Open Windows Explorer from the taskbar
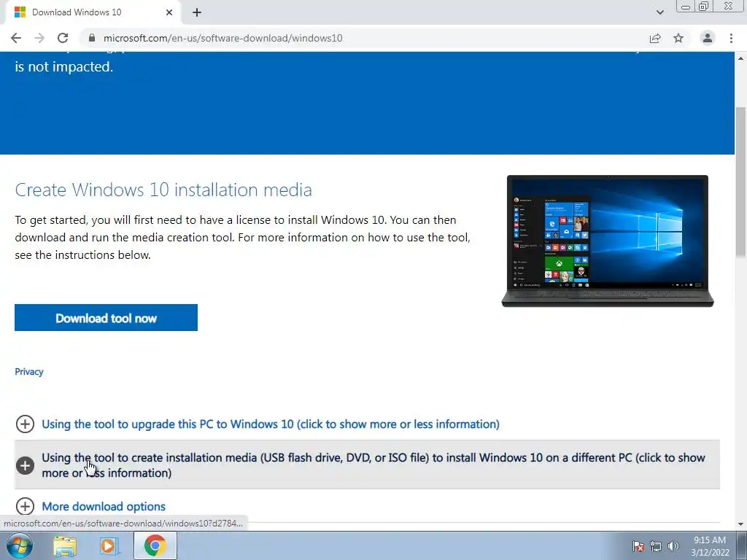The width and height of the screenshot is (747, 560). pyautogui.click(x=65, y=546)
